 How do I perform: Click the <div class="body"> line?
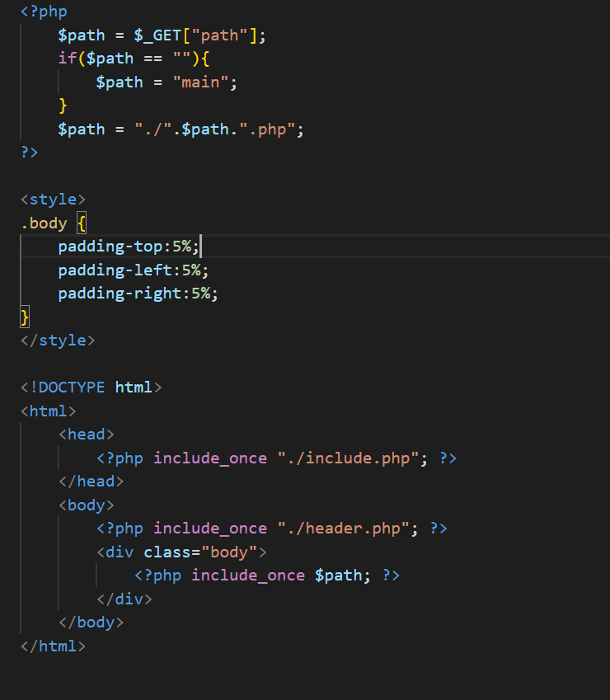click(181, 552)
